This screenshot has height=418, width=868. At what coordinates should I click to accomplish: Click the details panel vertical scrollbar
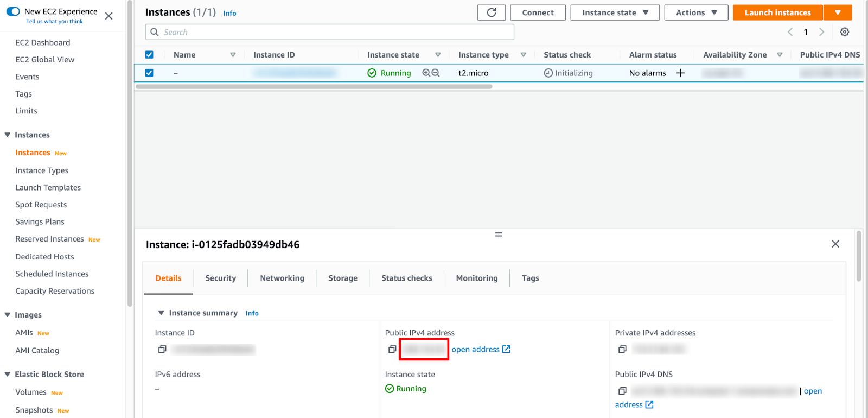(859, 256)
